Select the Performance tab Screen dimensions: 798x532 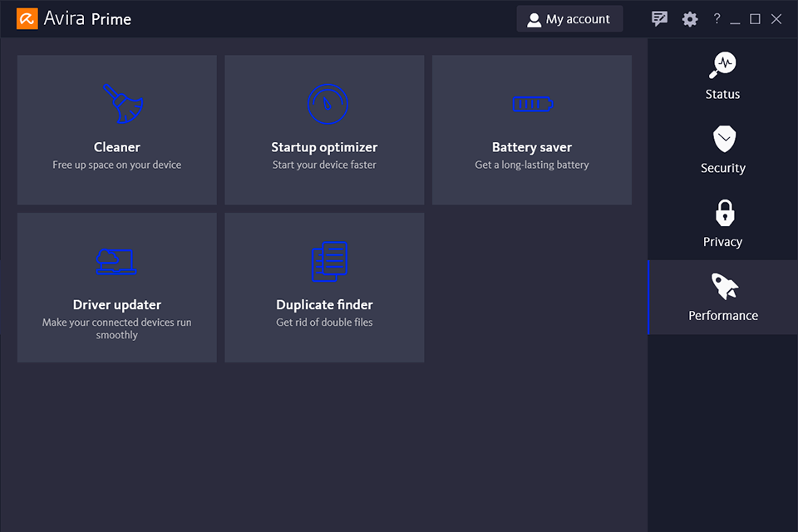tap(722, 298)
